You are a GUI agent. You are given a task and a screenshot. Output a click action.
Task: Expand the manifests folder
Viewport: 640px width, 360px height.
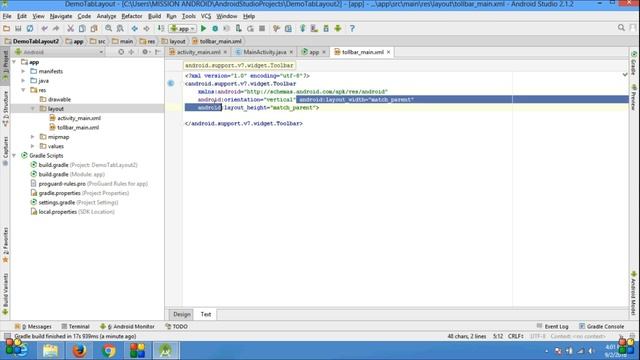click(23, 71)
